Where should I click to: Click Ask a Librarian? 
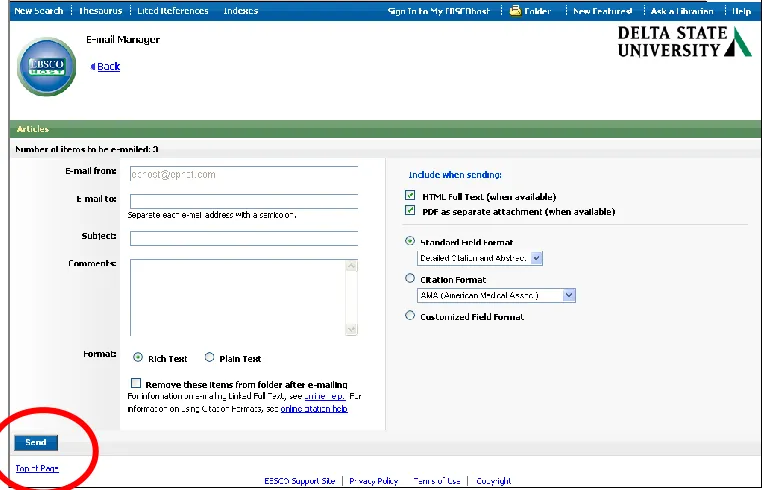pos(682,11)
